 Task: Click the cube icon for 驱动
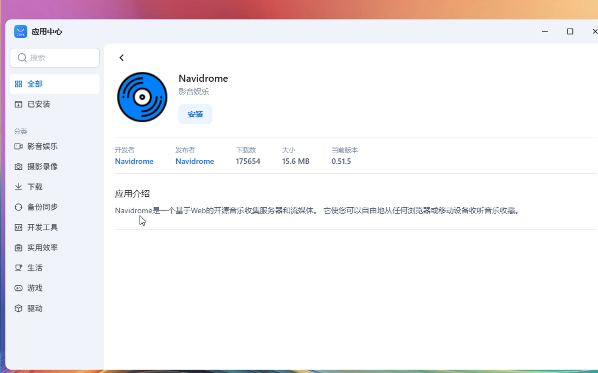(x=18, y=308)
